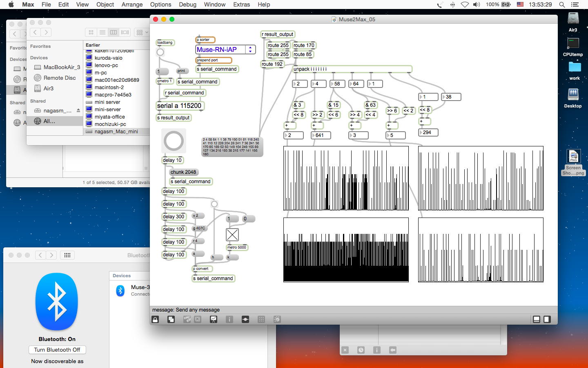588x368 pixels.
Task: Click the small bang button under loadbang
Action: 160,52
